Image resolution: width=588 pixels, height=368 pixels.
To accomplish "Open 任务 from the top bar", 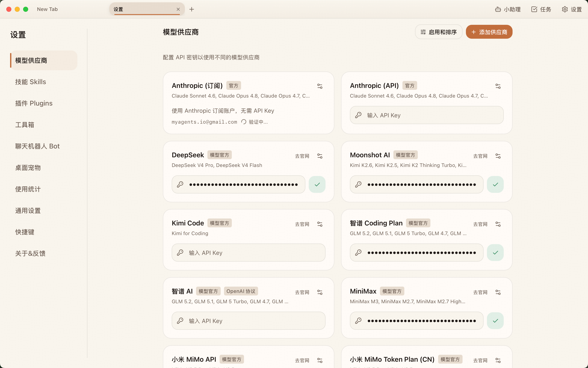I will (x=541, y=9).
